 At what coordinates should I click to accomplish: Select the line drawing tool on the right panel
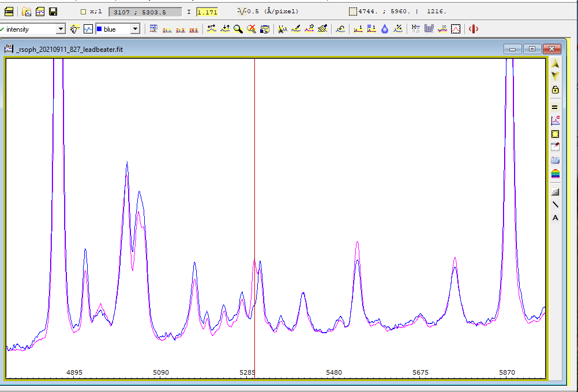coord(555,204)
